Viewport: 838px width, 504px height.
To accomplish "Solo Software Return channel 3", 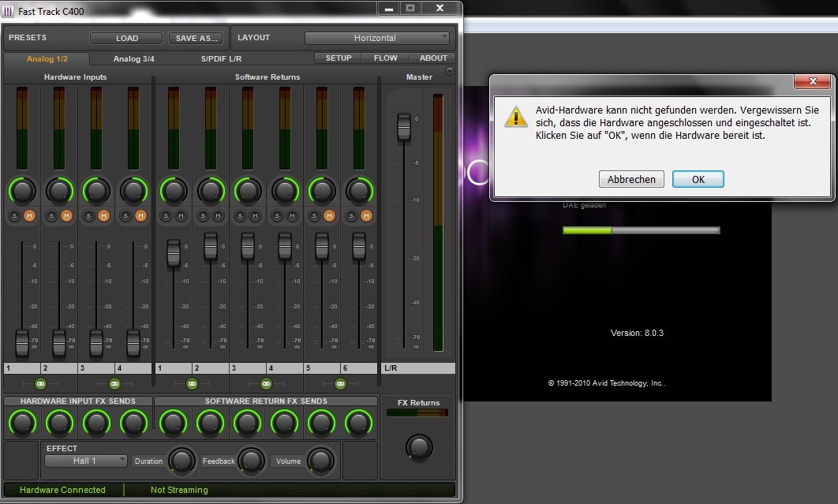I will point(241,215).
